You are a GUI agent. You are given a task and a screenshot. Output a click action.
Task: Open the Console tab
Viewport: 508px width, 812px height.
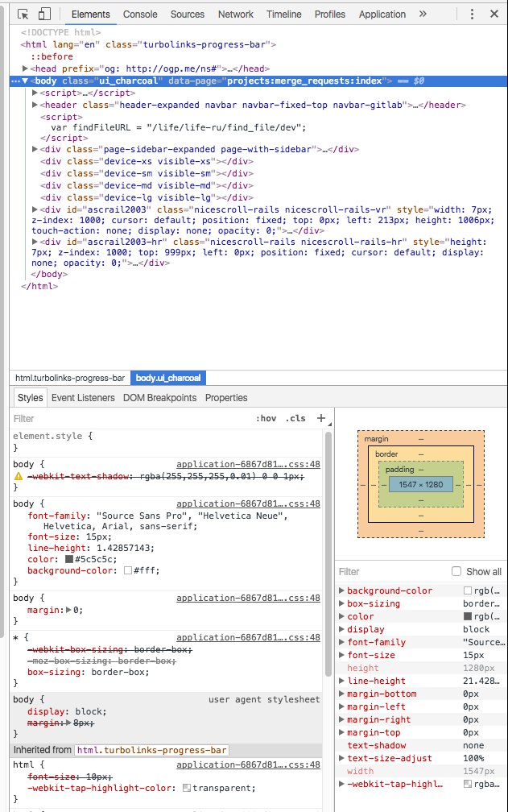pos(140,14)
